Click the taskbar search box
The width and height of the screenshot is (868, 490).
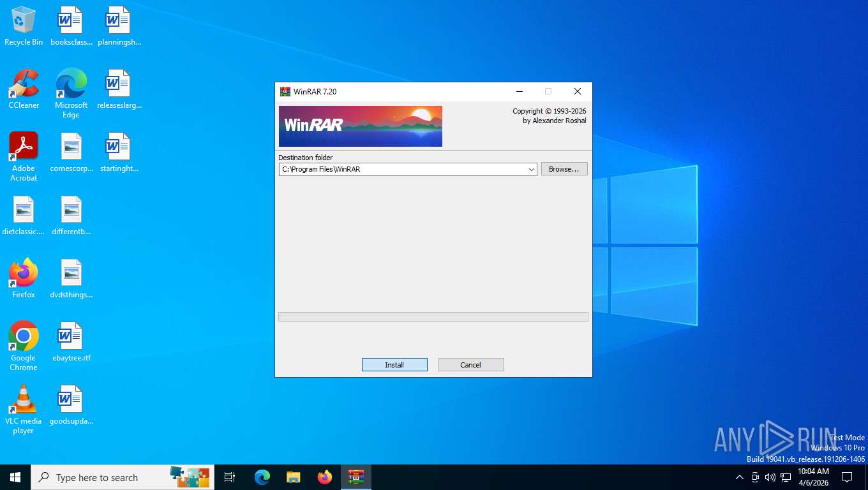coord(123,477)
